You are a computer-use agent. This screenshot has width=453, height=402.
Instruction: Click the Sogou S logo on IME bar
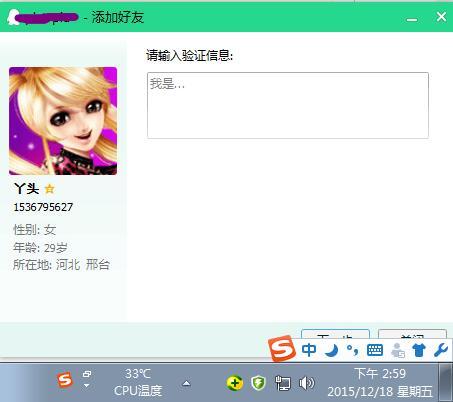tap(282, 349)
